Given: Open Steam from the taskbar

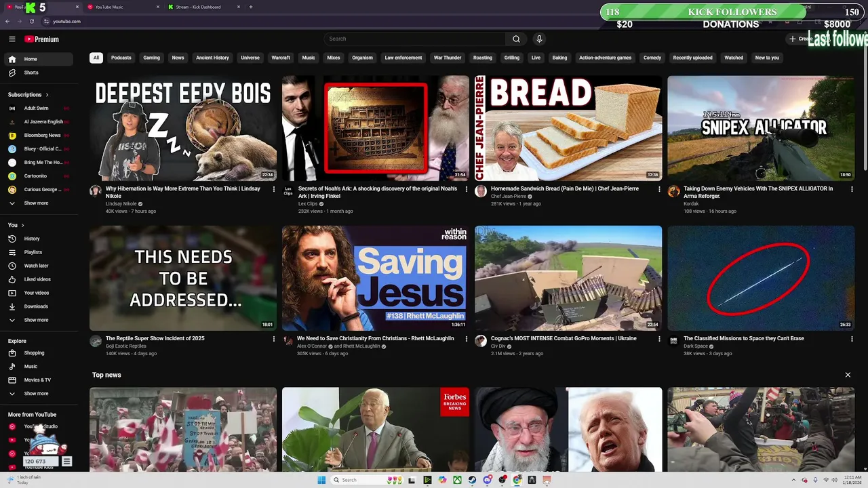Looking at the screenshot, I should click(472, 480).
